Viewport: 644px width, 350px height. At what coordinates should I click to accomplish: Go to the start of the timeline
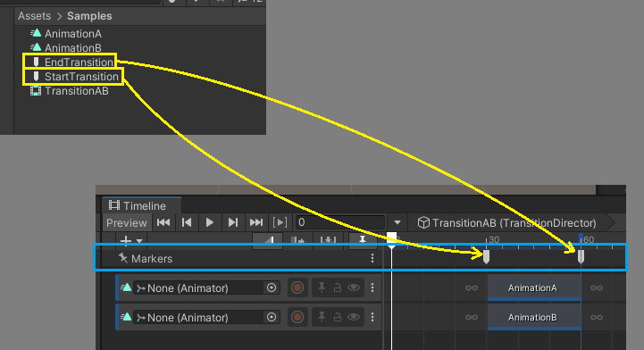coord(163,222)
